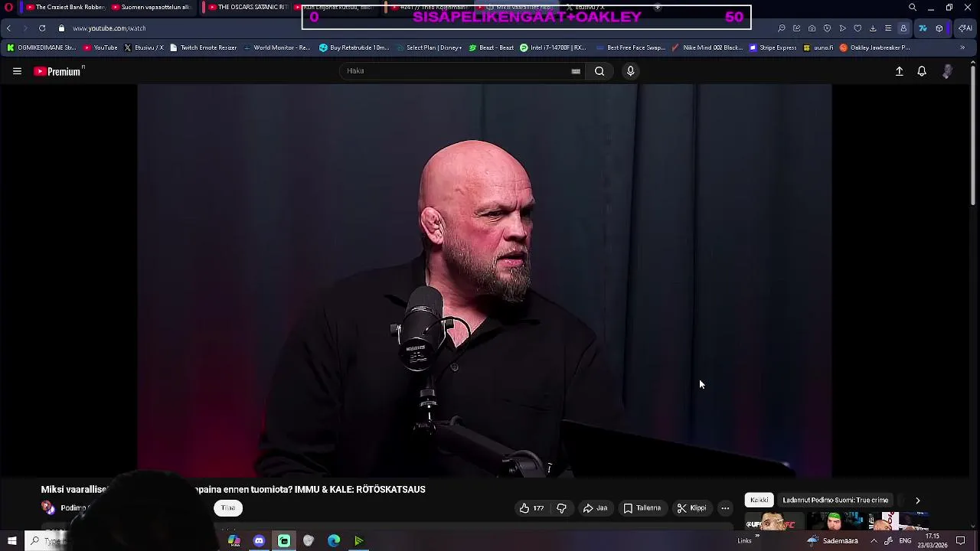Open the YouTube account avatar menu
This screenshot has width=980, height=551.
click(948, 71)
